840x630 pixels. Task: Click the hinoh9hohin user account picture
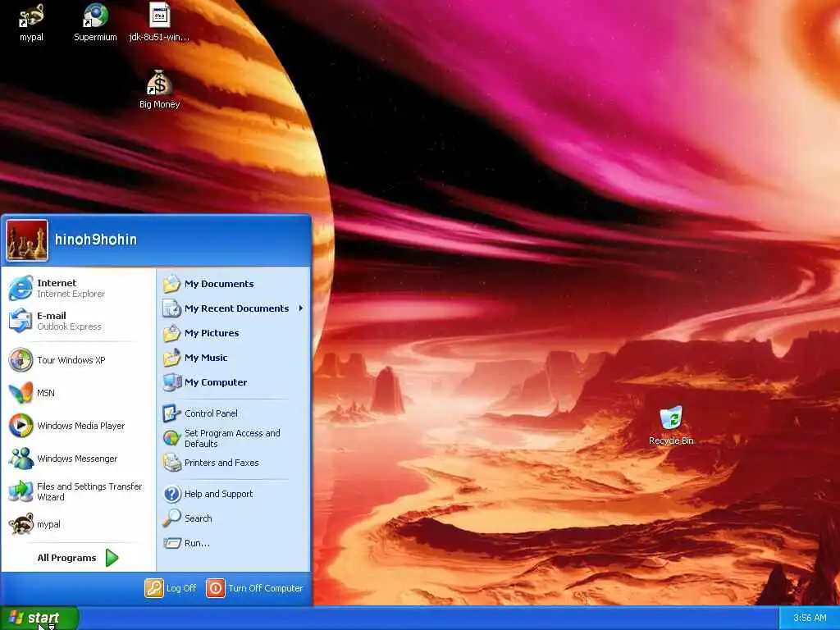27,240
